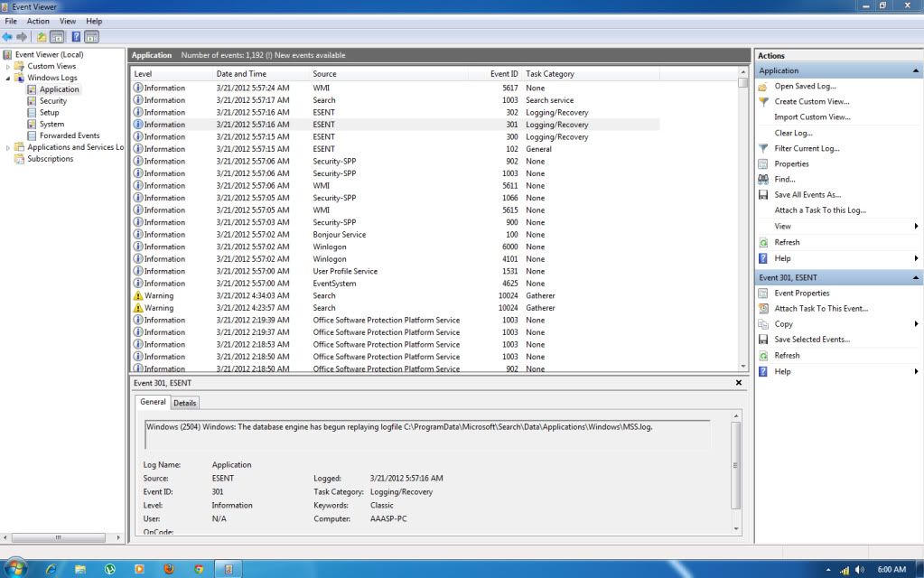Show hidden system tray icons
924x578 pixels.
[828, 570]
